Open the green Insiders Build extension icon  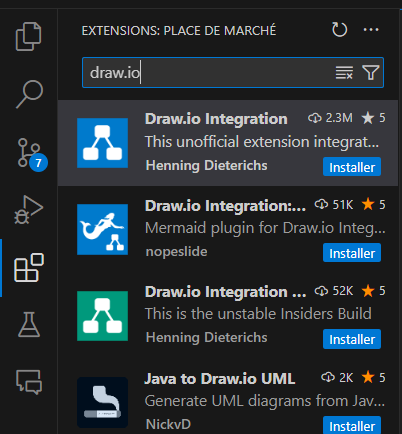[102, 316]
